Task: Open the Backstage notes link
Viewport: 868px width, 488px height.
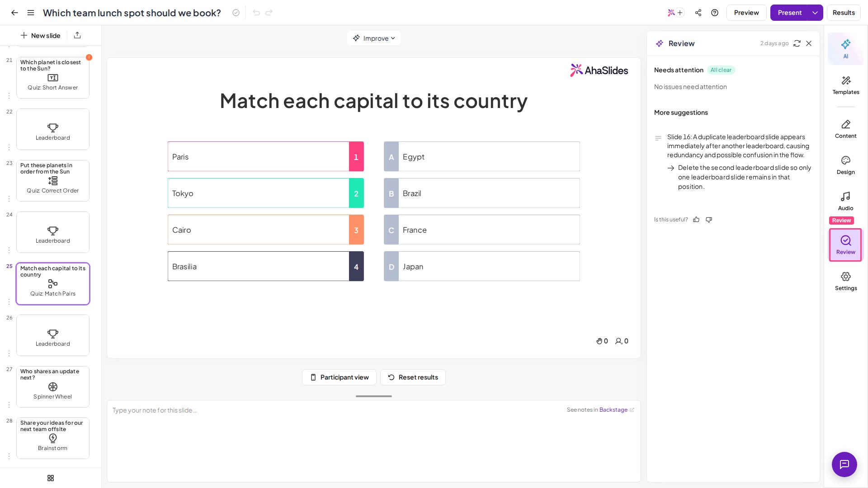Action: pos(613,410)
